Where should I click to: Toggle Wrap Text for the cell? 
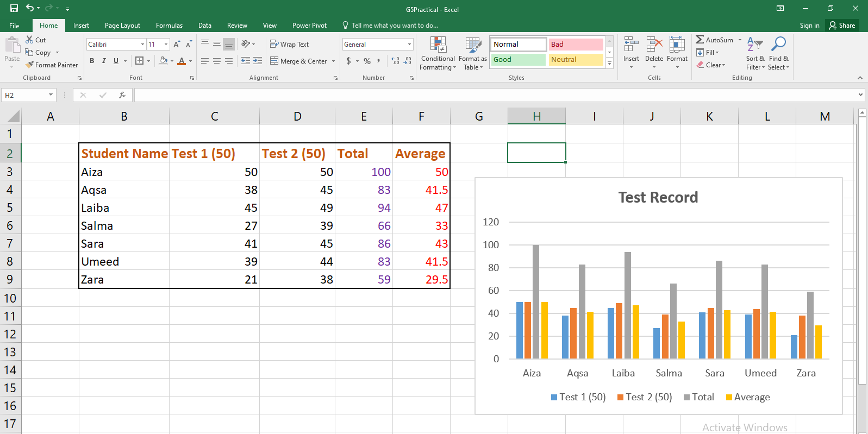289,45
